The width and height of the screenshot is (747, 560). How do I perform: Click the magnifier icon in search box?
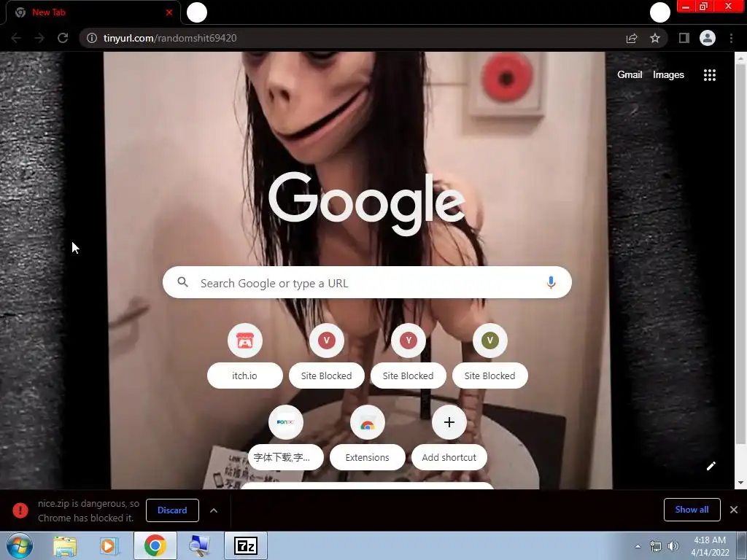click(182, 282)
